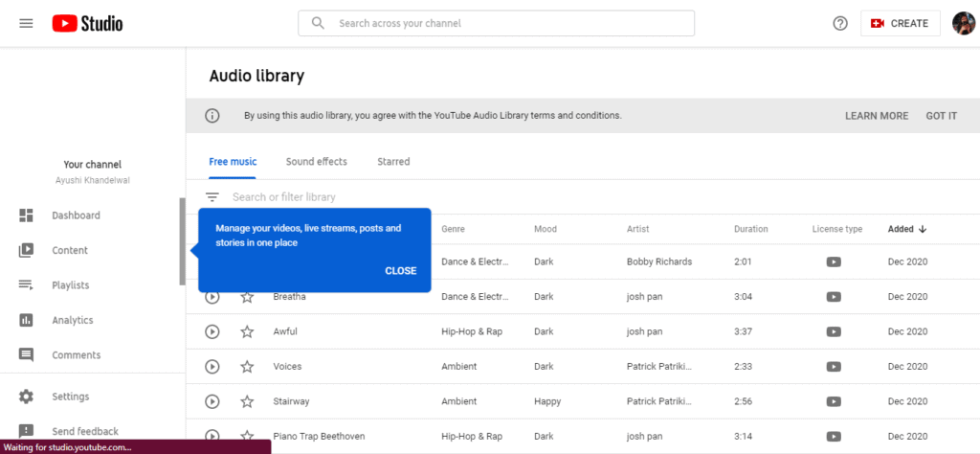Close the blue tooltip with CLOSE
Screen dimensions: 980x454
click(x=401, y=271)
